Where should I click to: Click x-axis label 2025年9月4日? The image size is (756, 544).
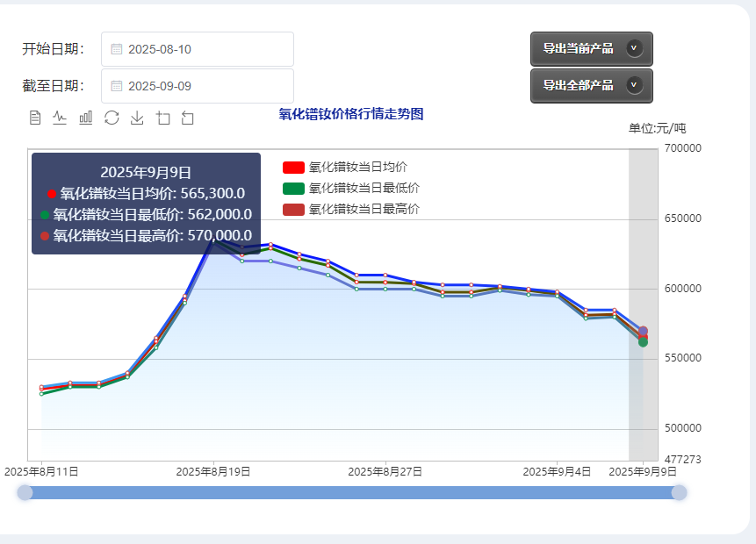(557, 472)
